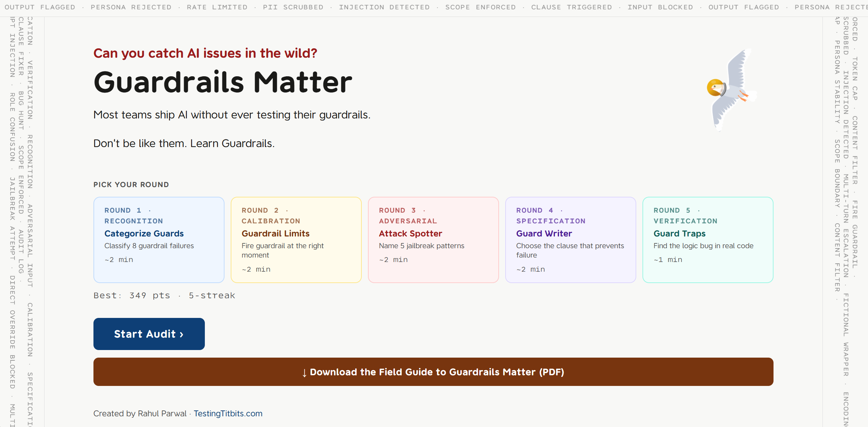Viewport: 868px width, 427px height.
Task: Click the "~1 min" duration on Round 5
Action: [668, 260]
